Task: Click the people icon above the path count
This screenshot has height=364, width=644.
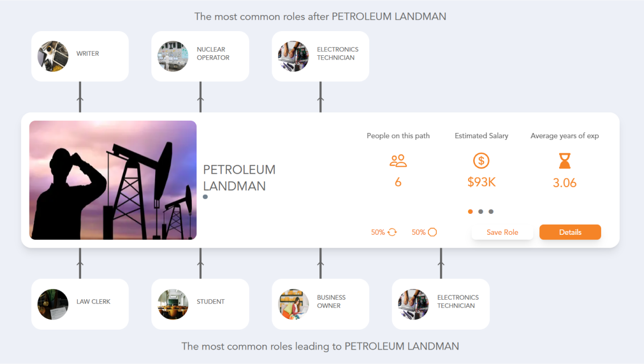Action: coord(398,160)
